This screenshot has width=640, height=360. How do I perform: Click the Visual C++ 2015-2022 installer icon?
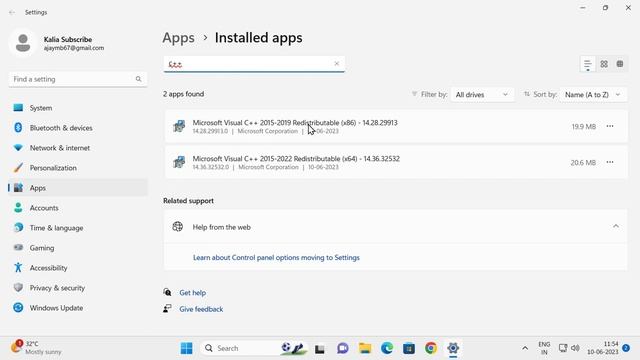click(x=179, y=162)
